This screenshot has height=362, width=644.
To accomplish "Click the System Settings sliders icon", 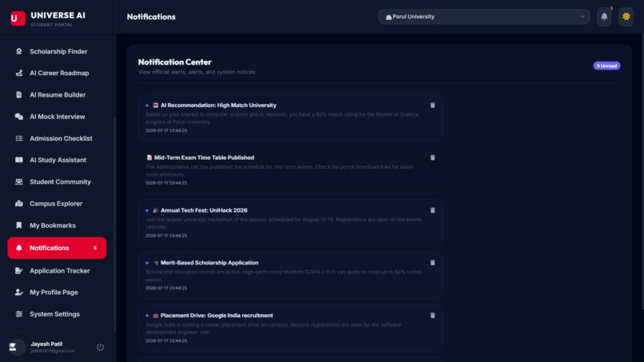I will coord(19,314).
